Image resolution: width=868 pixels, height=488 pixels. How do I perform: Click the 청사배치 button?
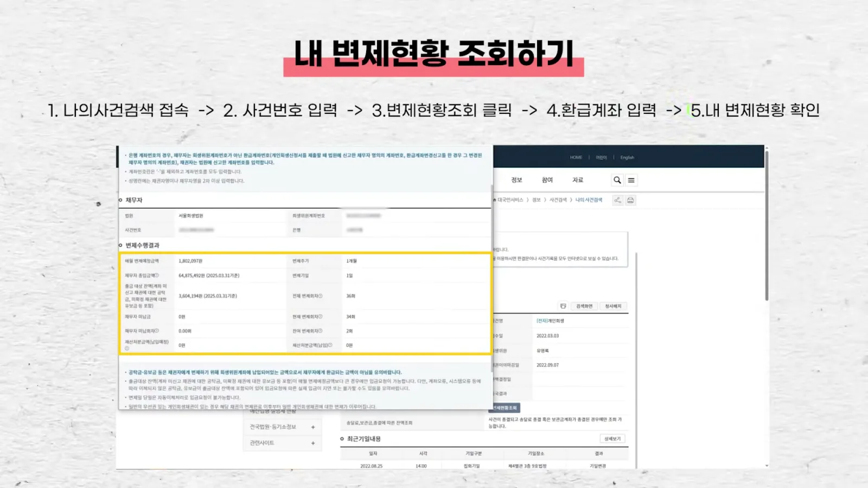pos(614,306)
